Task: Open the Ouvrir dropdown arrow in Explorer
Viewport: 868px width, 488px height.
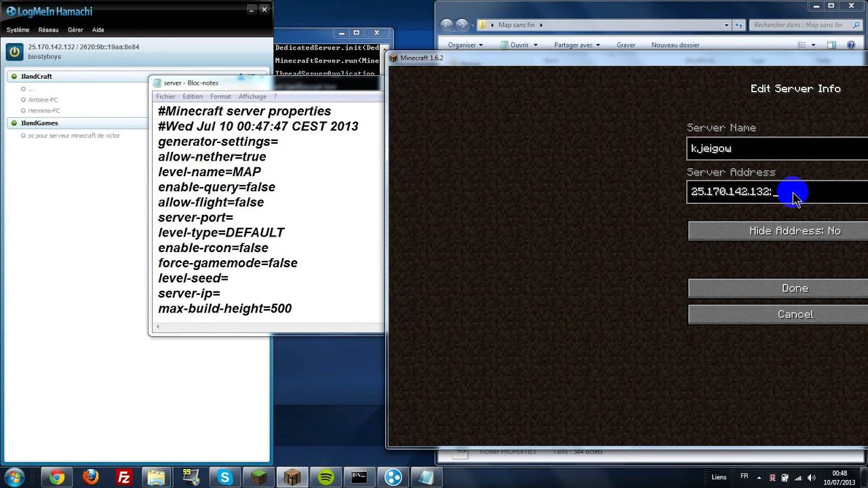Action: click(535, 45)
